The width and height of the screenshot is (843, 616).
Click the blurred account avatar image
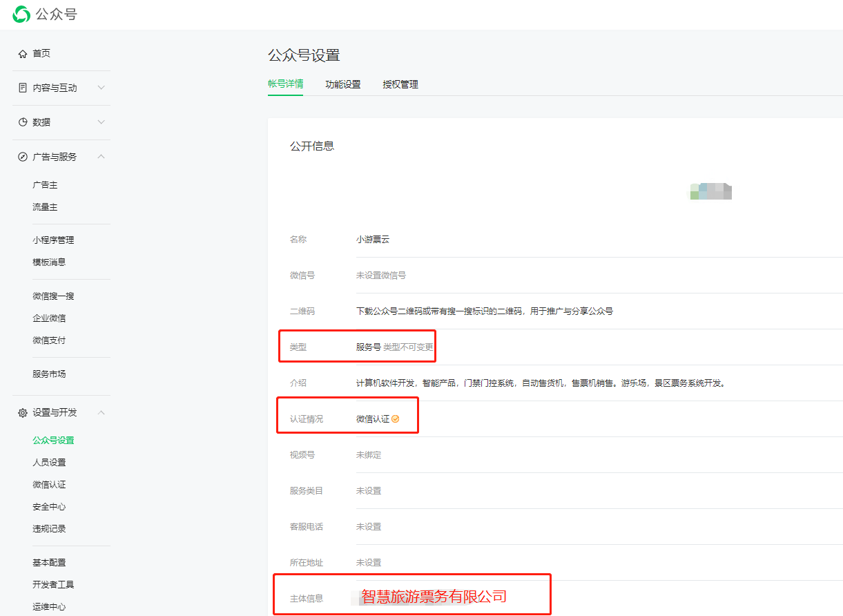pos(710,191)
